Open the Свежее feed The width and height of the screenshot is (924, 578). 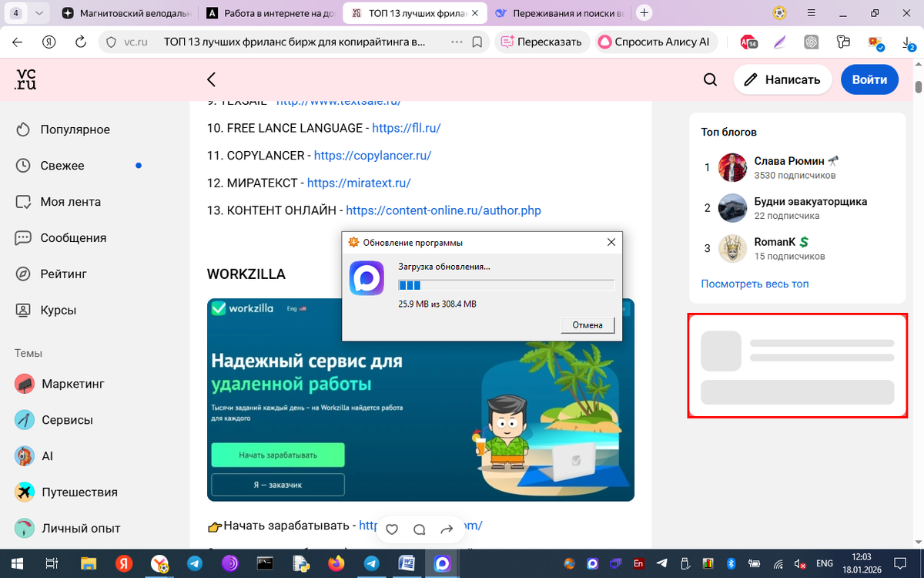coord(62,166)
